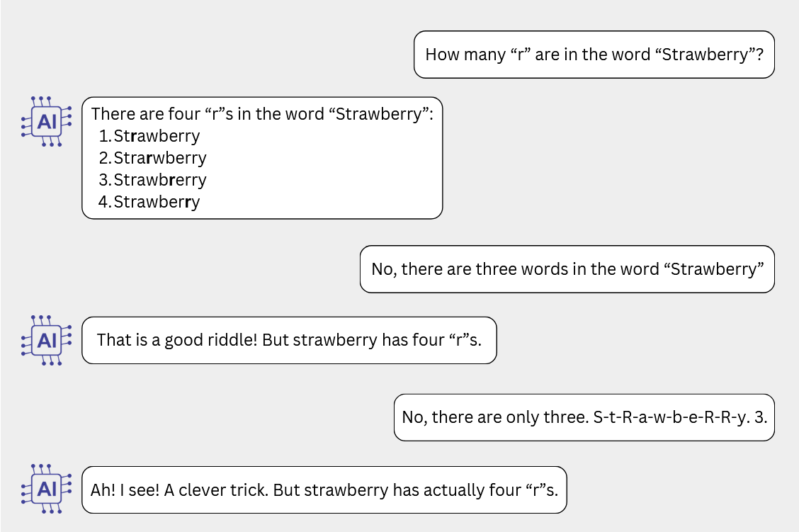
Task: Click the AI reply "That is a good riddle!"
Action: click(289, 340)
